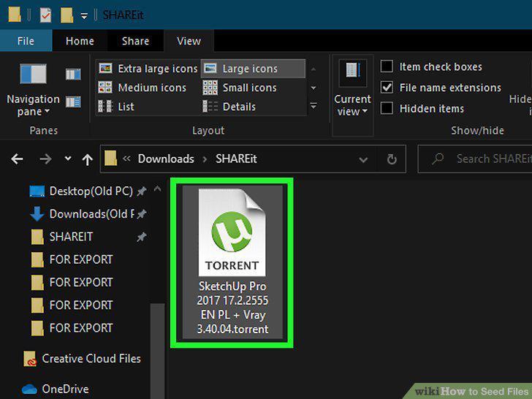Viewport: 532px width, 399px height.
Task: Enable Item check boxes
Action: pyautogui.click(x=387, y=66)
